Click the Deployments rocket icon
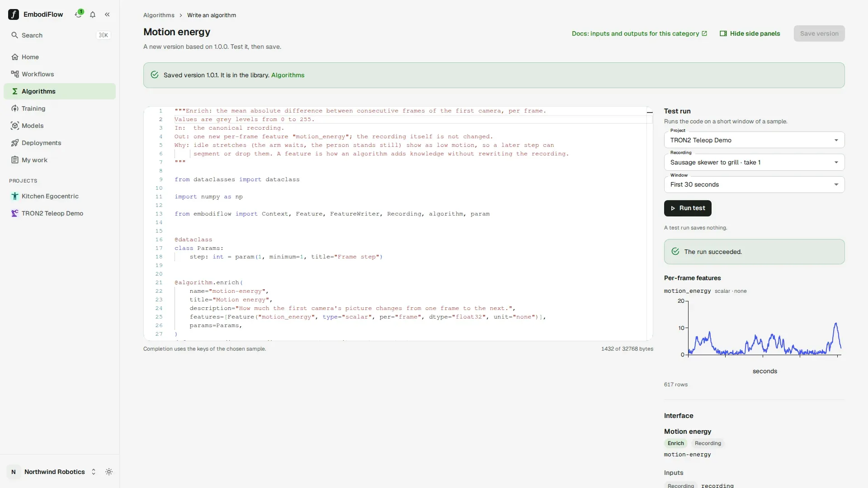 15,143
